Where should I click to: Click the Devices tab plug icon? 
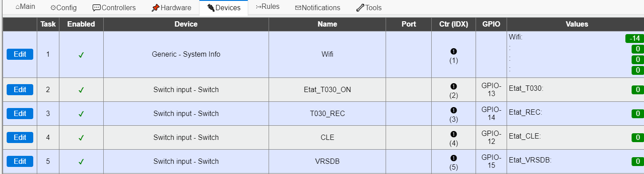click(211, 8)
